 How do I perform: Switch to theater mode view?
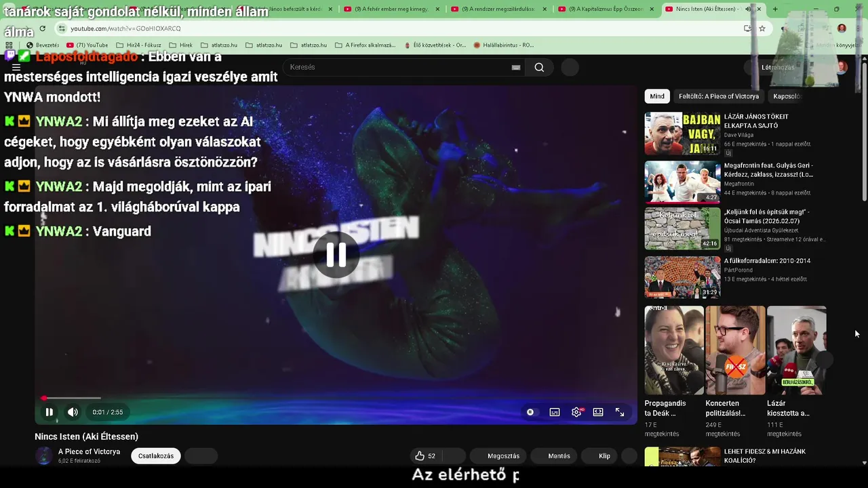click(598, 412)
